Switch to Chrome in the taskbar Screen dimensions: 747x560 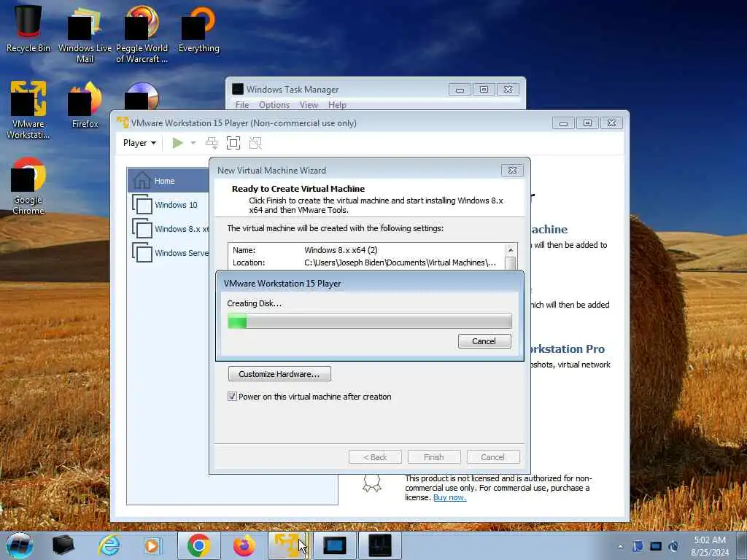pos(198,545)
